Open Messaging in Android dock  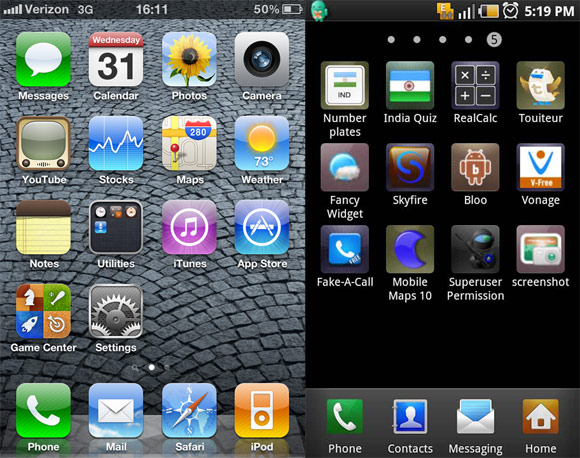pos(475,417)
